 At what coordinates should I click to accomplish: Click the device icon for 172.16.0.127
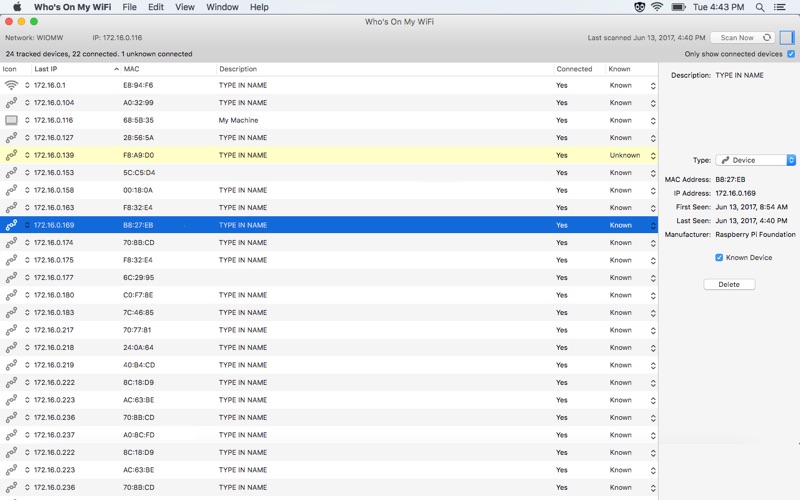point(11,138)
